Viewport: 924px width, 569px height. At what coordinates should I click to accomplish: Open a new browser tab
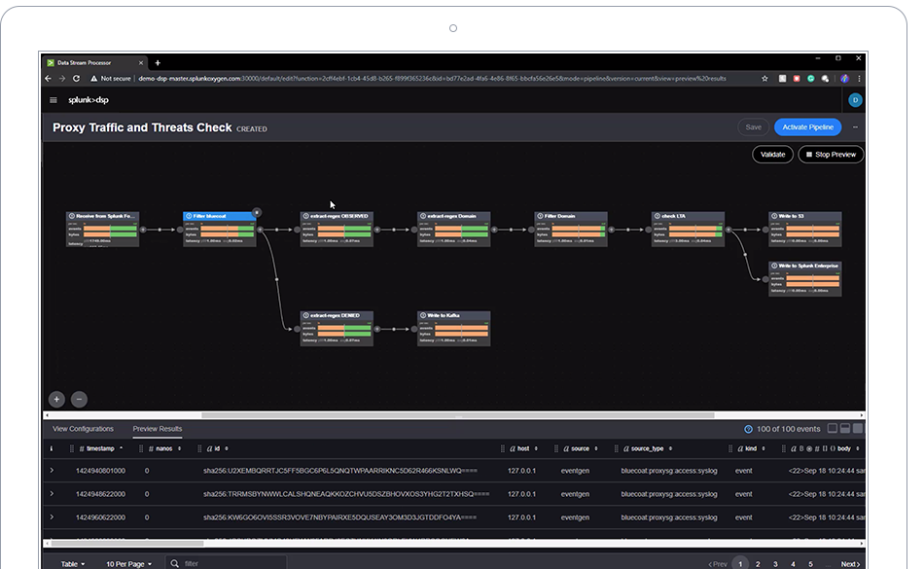point(158,62)
